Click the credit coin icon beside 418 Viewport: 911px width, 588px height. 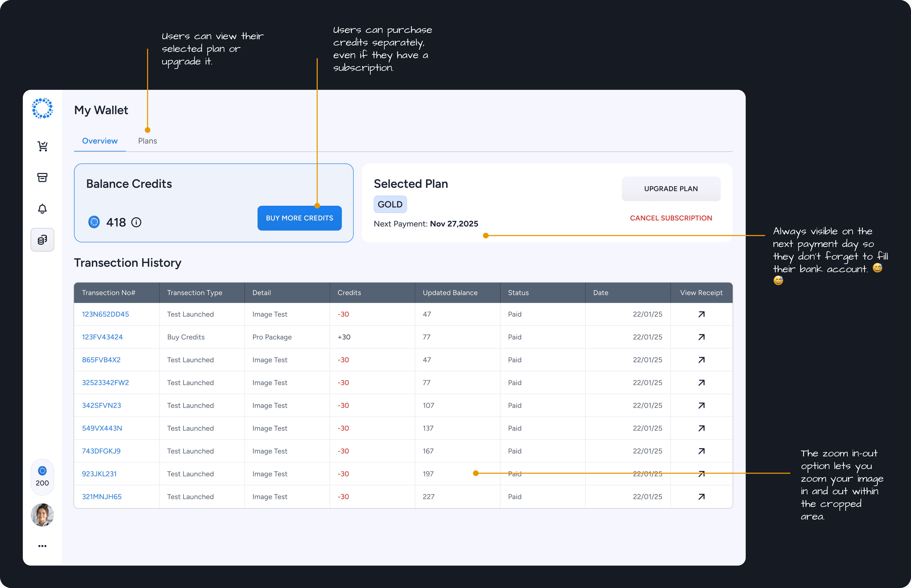point(94,222)
